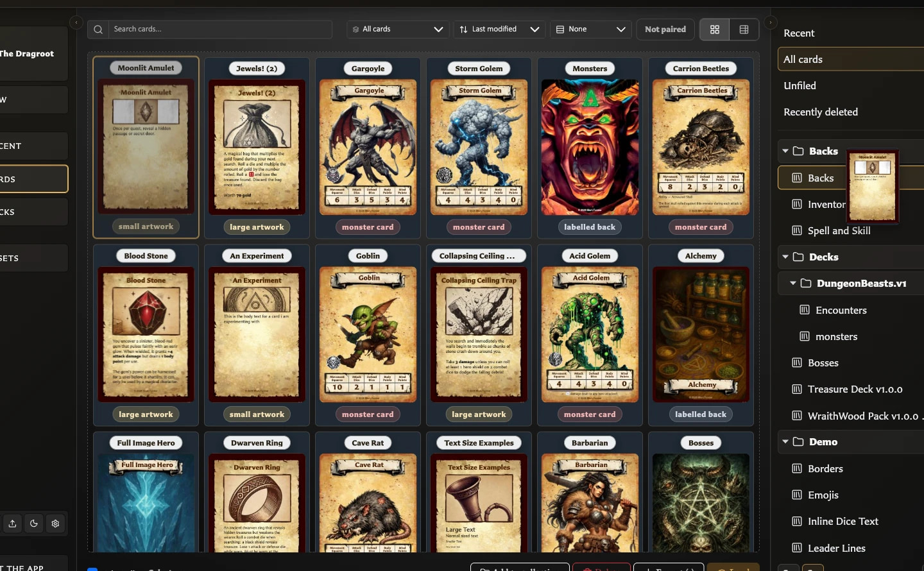Image resolution: width=924 pixels, height=571 pixels.
Task: Click the small artwork tag on Moonlit Amulet
Action: click(146, 226)
